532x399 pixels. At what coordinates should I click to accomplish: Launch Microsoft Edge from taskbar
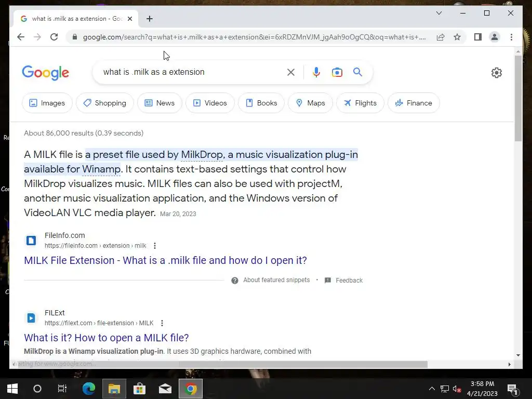(x=89, y=389)
